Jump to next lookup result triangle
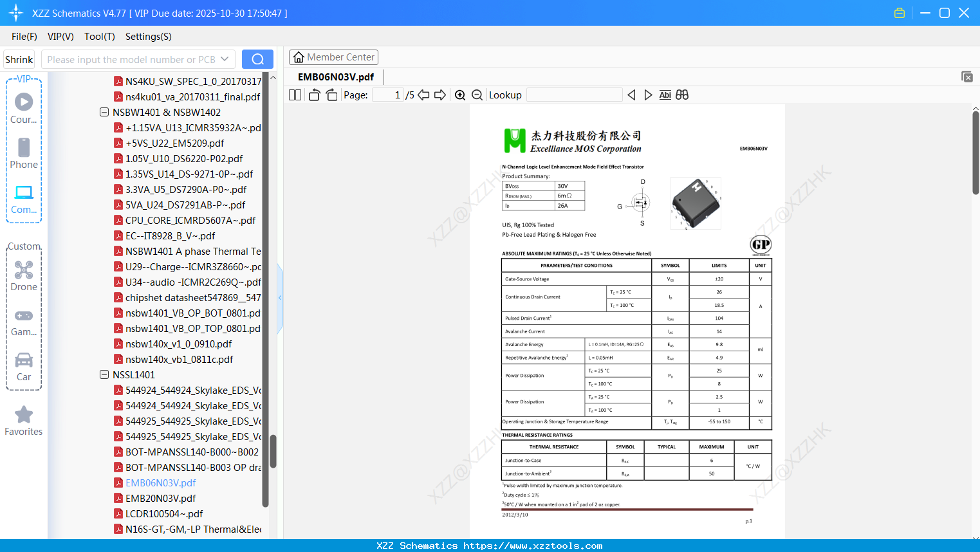Screen dimensions: 980x552 coord(648,95)
